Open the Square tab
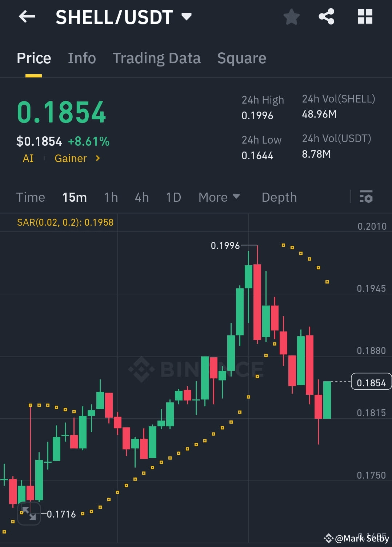Screen dimensions: 392x547 [241, 58]
